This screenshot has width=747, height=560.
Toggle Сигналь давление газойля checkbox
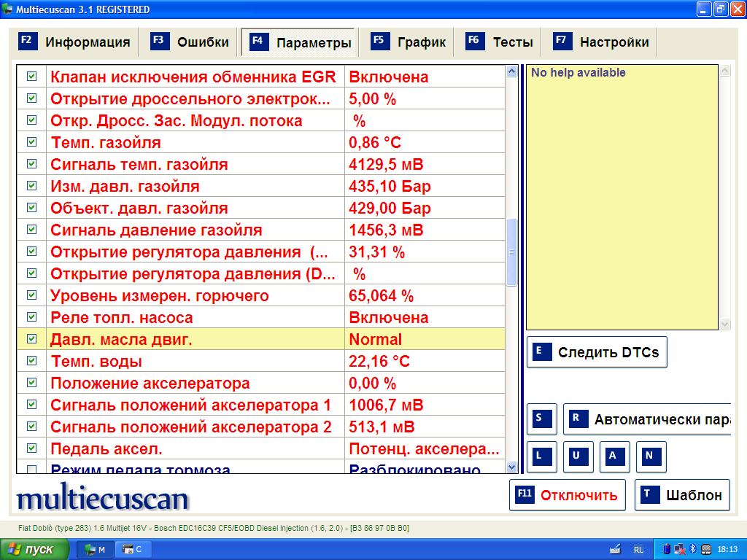pos(32,230)
